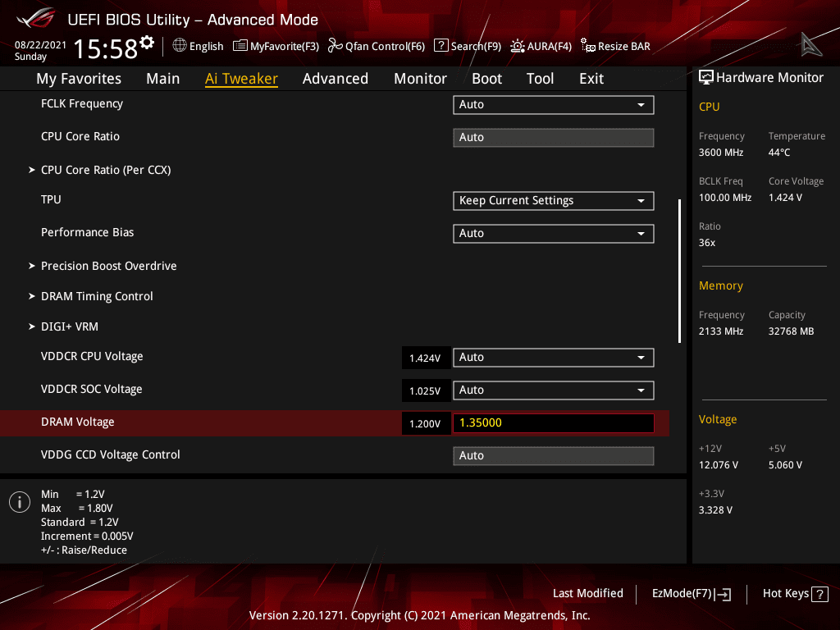Open the Monitor tab
The width and height of the screenshot is (840, 630).
[x=421, y=79]
